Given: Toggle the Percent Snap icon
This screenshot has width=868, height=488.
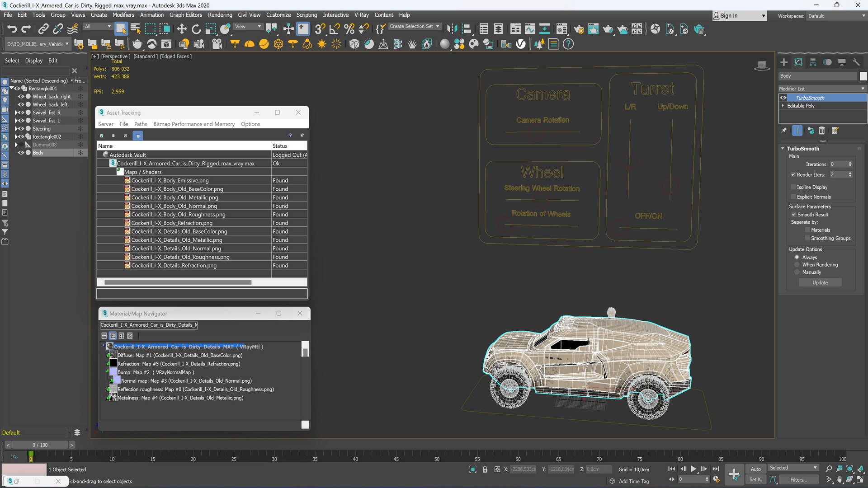Looking at the screenshot, I should pos(349,29).
